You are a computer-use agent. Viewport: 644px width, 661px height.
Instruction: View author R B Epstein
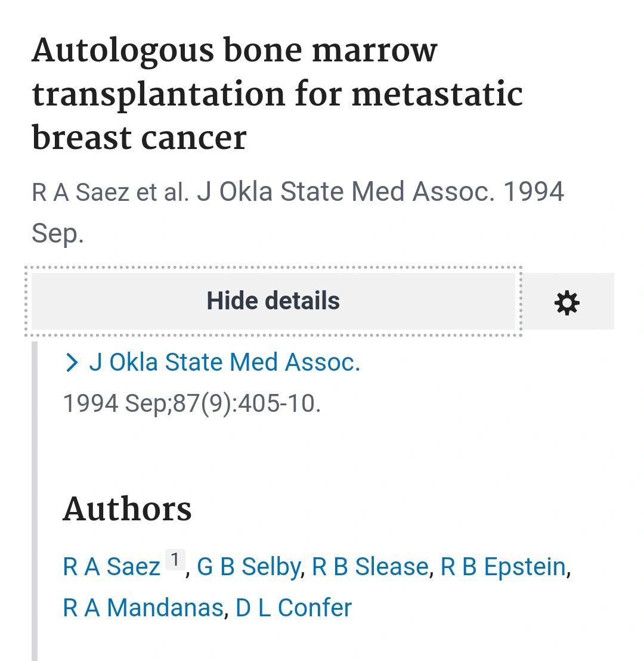click(503, 566)
